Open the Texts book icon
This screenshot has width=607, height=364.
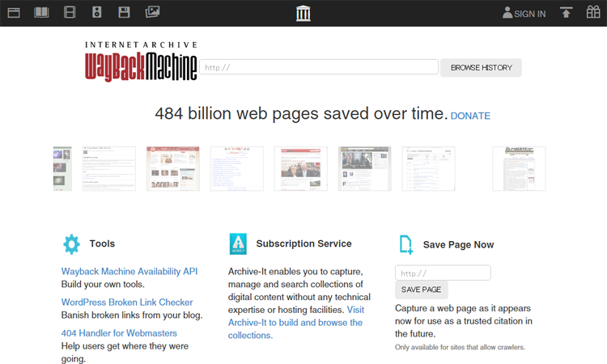coord(41,13)
